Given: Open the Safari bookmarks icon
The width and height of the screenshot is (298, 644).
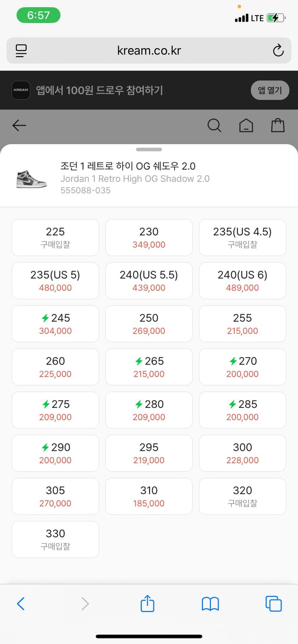Looking at the screenshot, I should (210, 603).
